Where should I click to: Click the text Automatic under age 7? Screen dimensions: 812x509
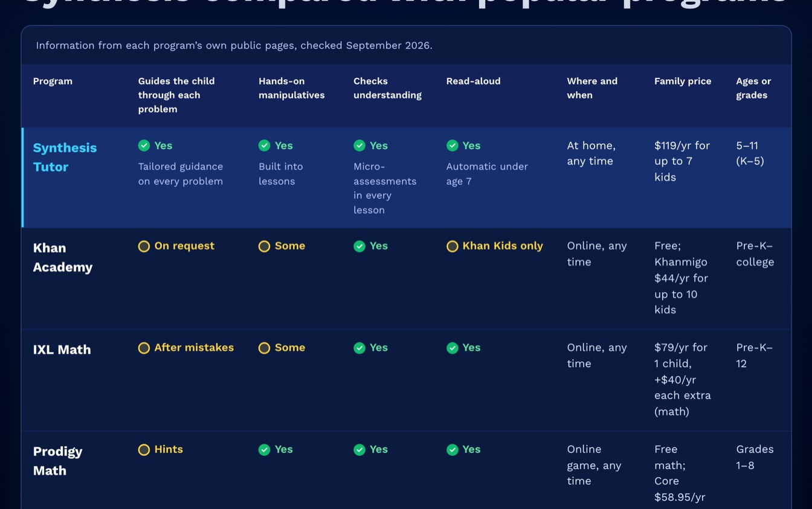(x=487, y=174)
